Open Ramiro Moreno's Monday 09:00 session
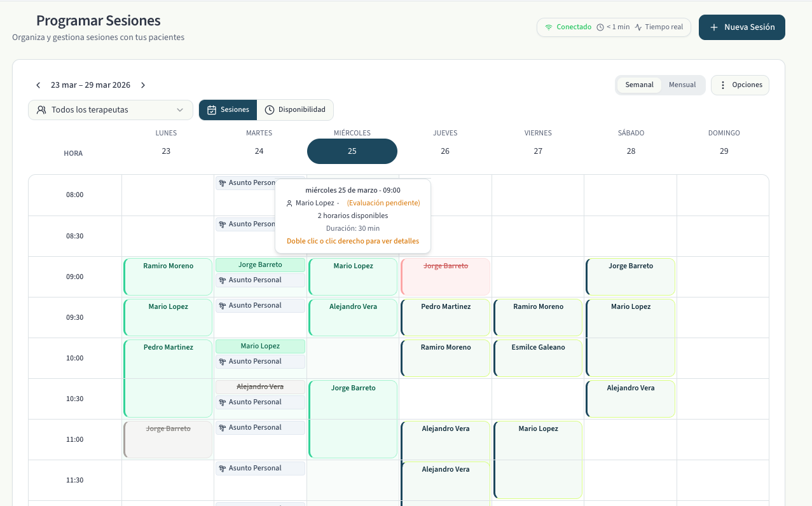Viewport: 812px width, 506px height. pos(168,277)
